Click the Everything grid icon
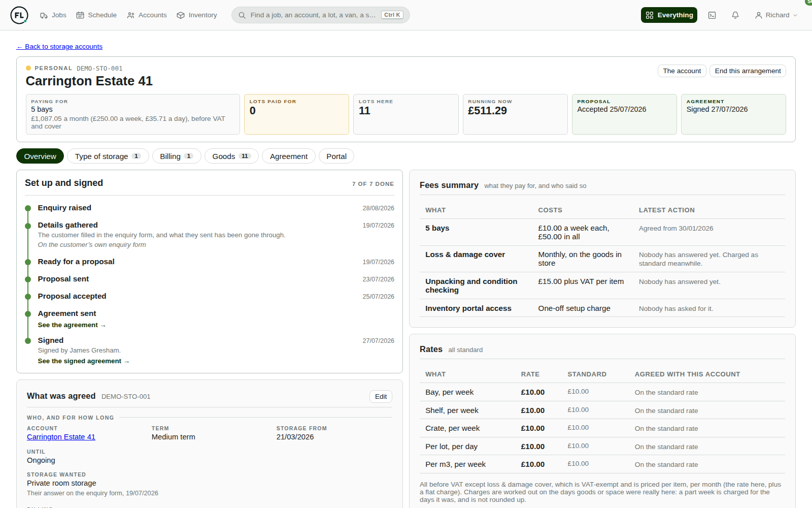Image resolution: width=812 pixels, height=508 pixels. pos(650,15)
